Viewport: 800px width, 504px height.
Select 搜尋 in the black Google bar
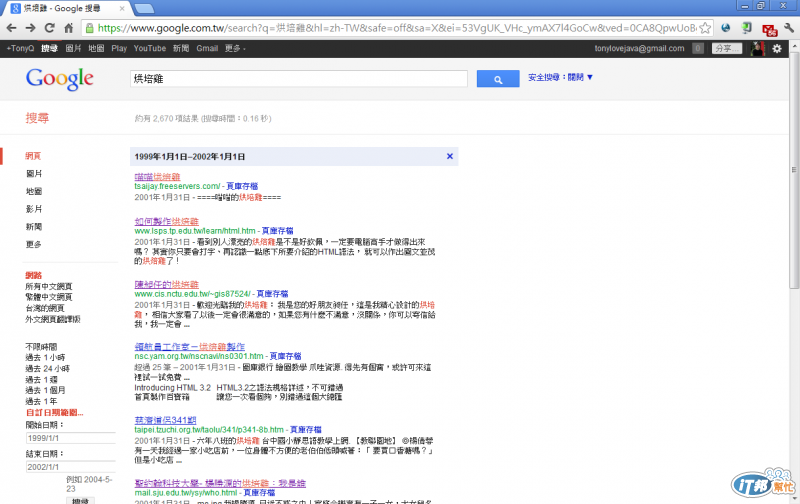click(49, 48)
